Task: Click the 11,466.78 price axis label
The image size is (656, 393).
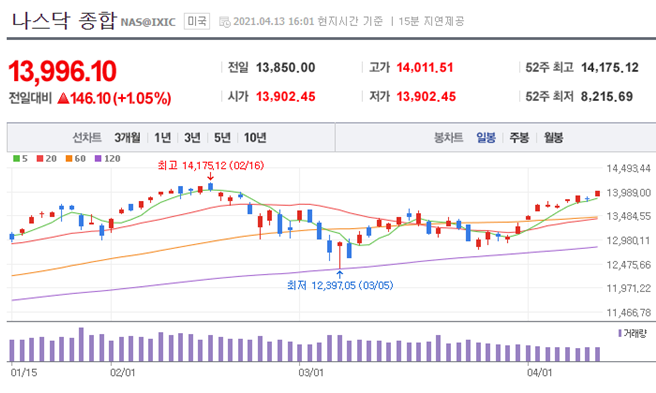Action: tap(629, 313)
